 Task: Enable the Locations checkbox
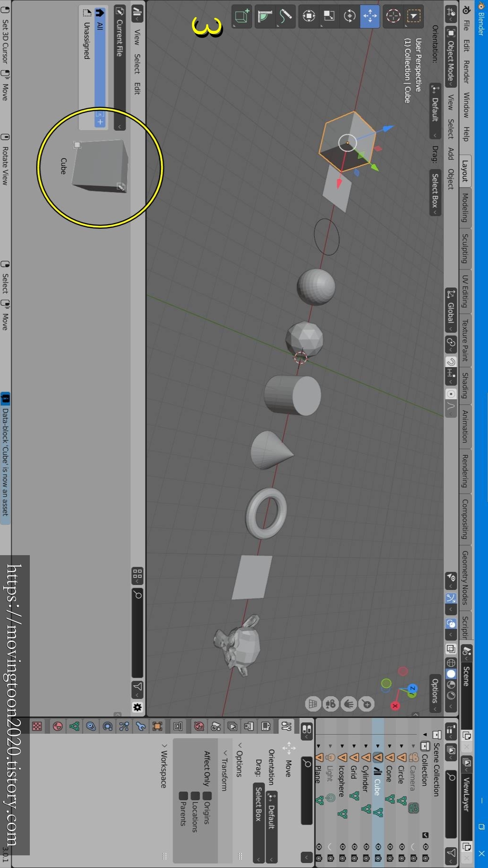coord(195,796)
